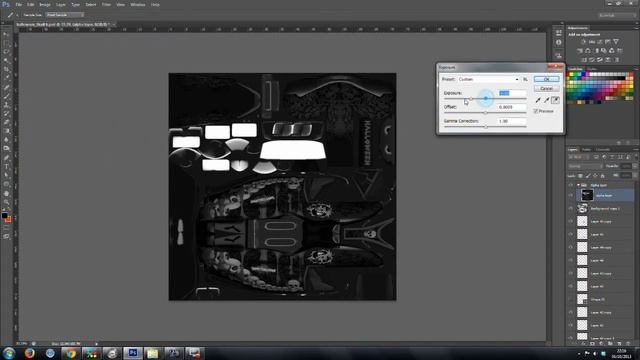Screen dimensions: 640x360
Task: Toggle lock image pixels
Action: pyautogui.click(x=588, y=176)
